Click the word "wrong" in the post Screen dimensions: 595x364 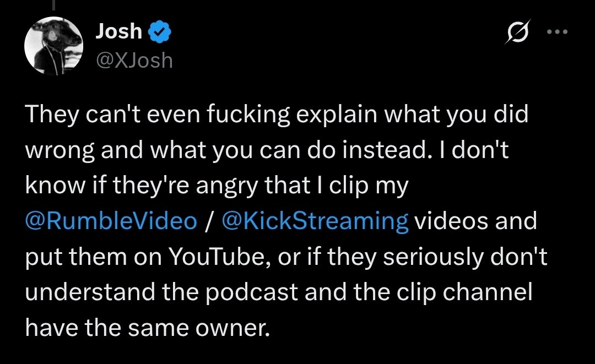tap(62, 150)
